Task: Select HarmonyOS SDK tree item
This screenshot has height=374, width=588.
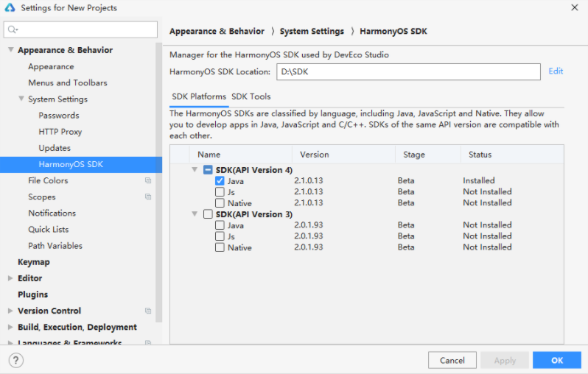Action: [x=81, y=164]
